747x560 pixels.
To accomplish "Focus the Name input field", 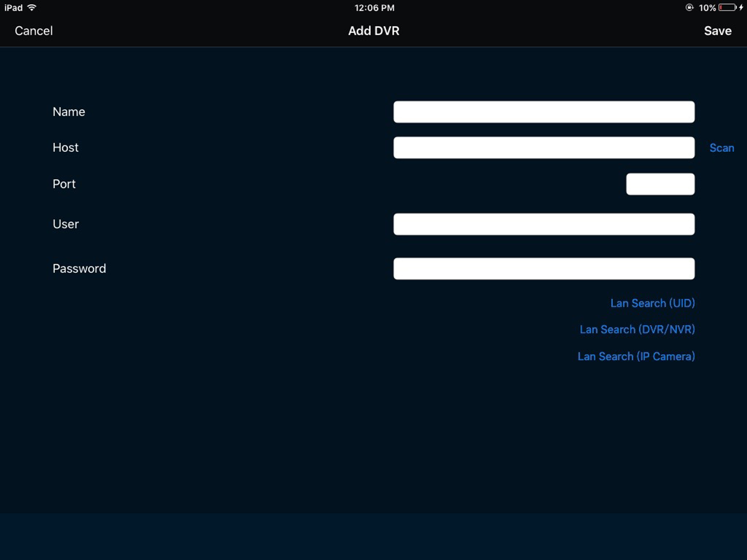I will [544, 112].
